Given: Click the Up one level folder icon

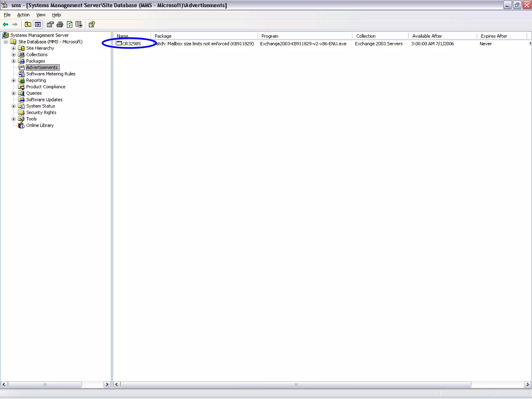Looking at the screenshot, I should point(28,24).
